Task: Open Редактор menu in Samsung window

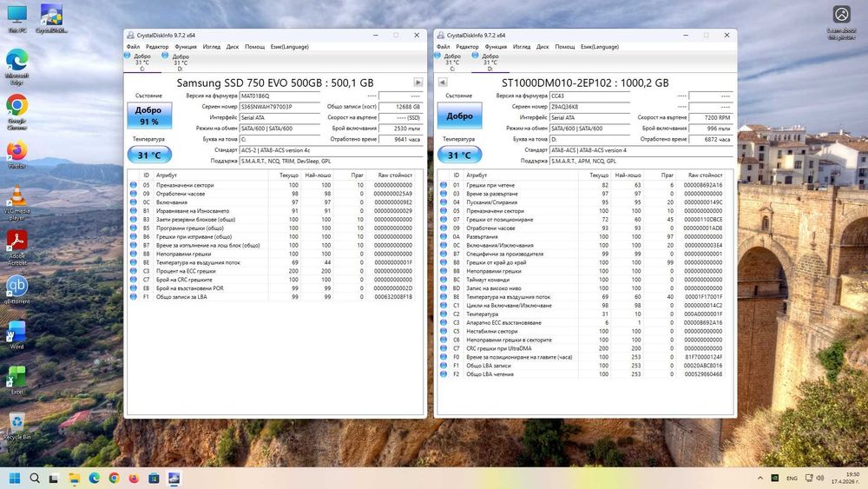Action: tap(157, 47)
